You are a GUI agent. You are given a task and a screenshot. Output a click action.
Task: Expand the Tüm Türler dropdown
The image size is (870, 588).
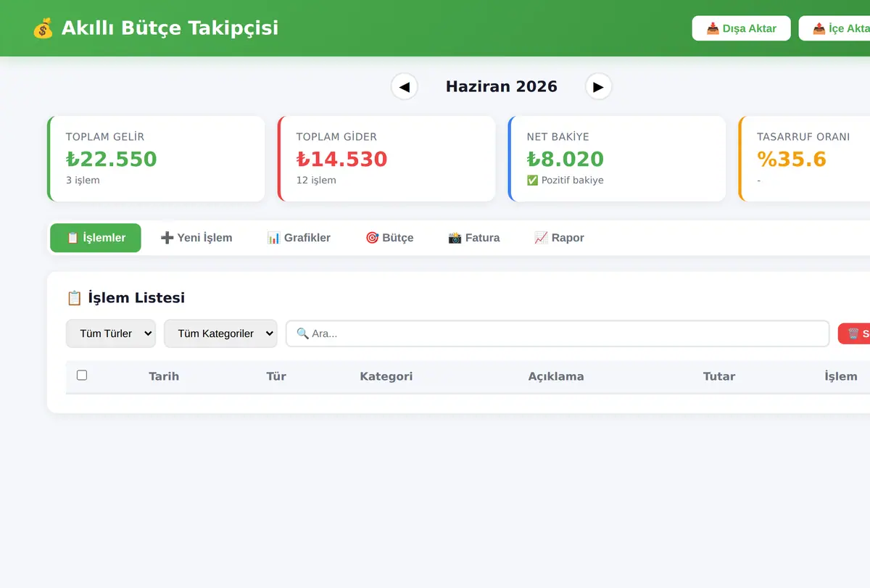tap(111, 334)
